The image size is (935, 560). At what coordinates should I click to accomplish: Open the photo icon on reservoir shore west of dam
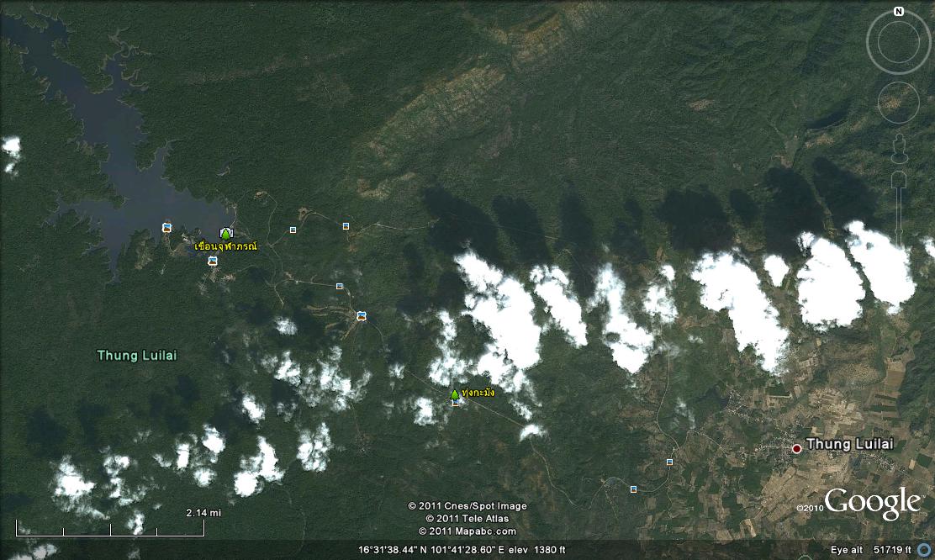167,227
